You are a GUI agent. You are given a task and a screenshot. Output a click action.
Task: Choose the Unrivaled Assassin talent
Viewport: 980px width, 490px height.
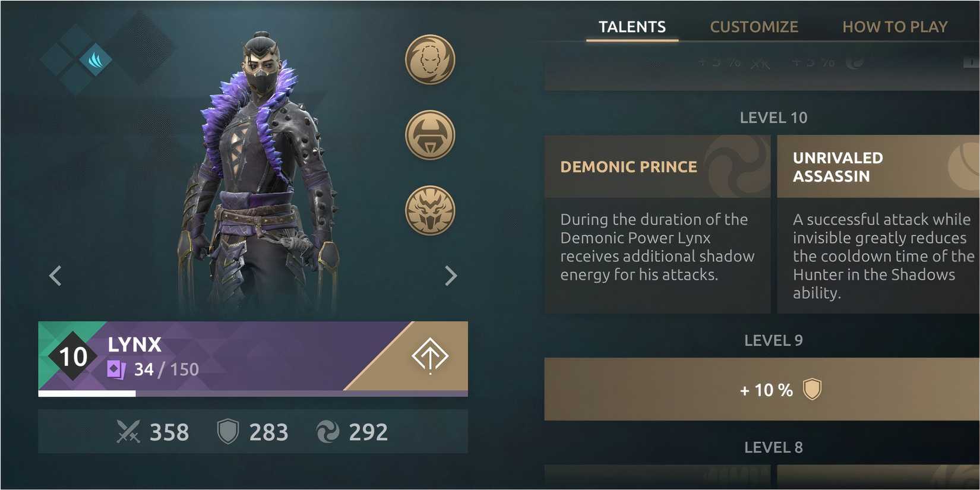click(x=878, y=224)
